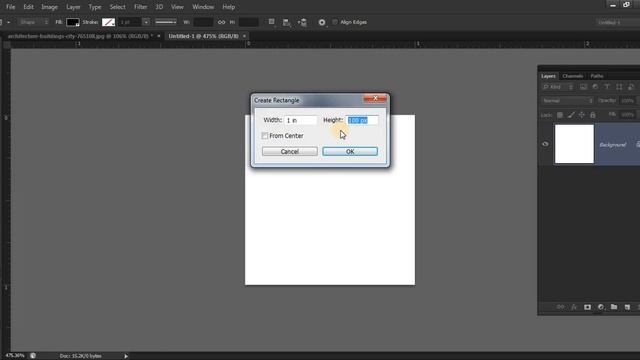640x360 pixels.
Task: Open the tool preset picker arrow
Action: pyautogui.click(x=8, y=22)
